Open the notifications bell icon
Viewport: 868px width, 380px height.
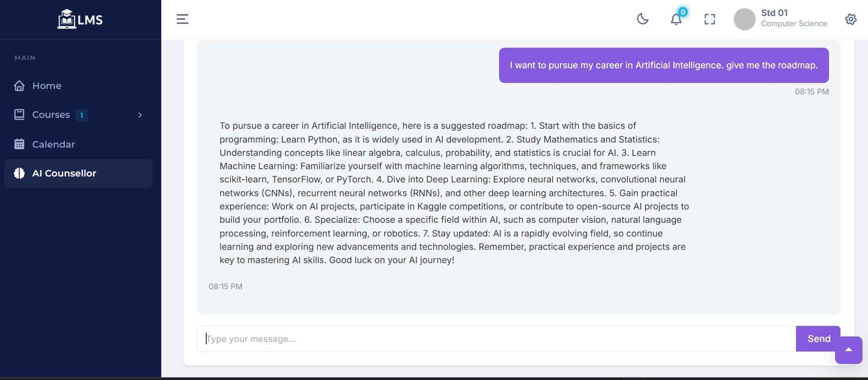tap(676, 20)
